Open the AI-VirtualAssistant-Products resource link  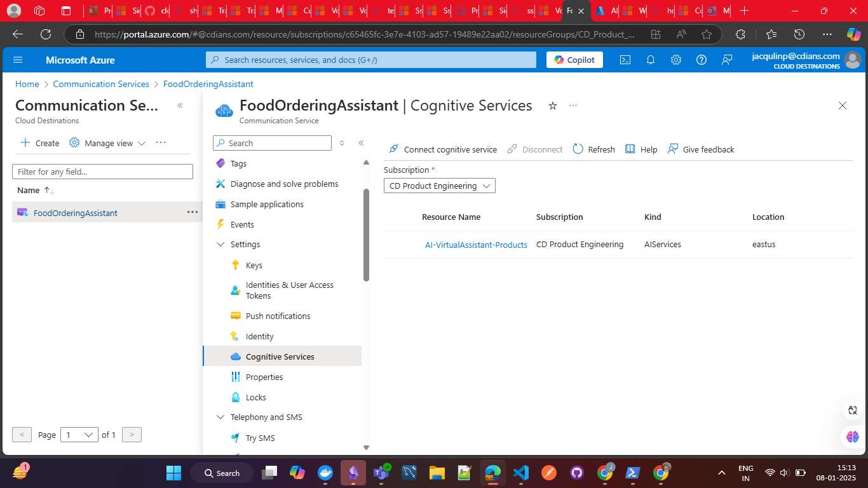pyautogui.click(x=476, y=245)
